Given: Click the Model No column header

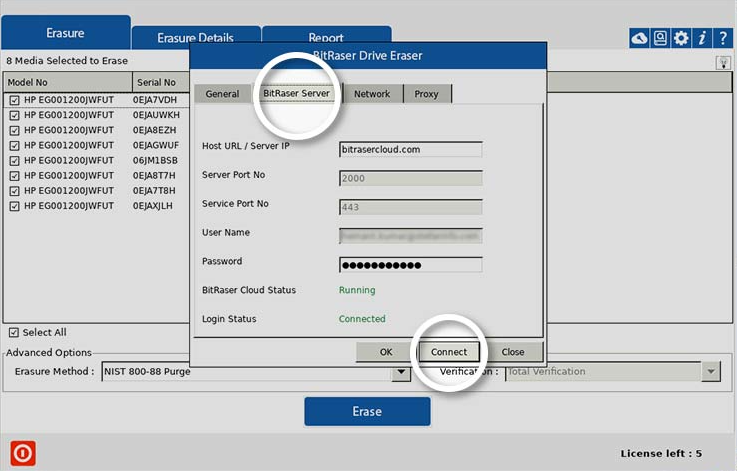Looking at the screenshot, I should tap(68, 82).
